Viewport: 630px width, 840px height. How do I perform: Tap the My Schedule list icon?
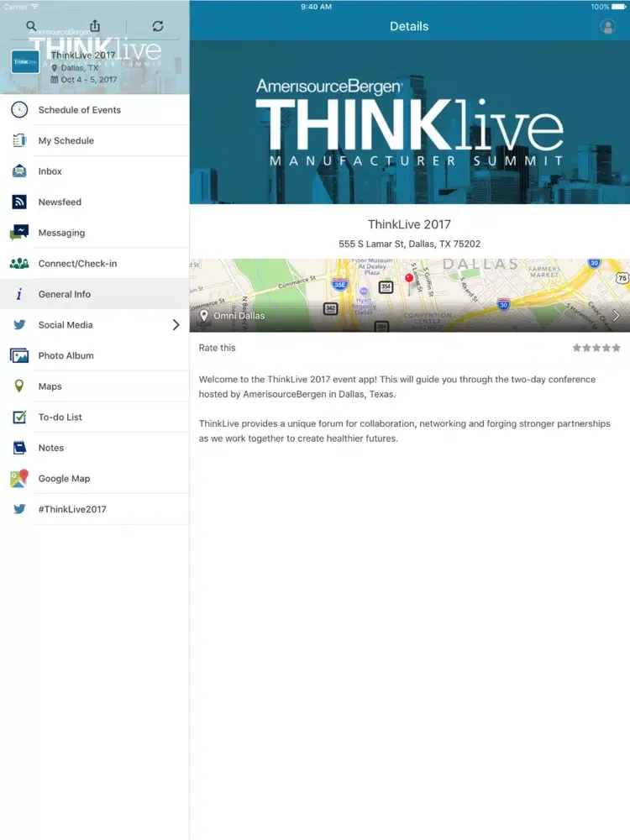pos(19,140)
